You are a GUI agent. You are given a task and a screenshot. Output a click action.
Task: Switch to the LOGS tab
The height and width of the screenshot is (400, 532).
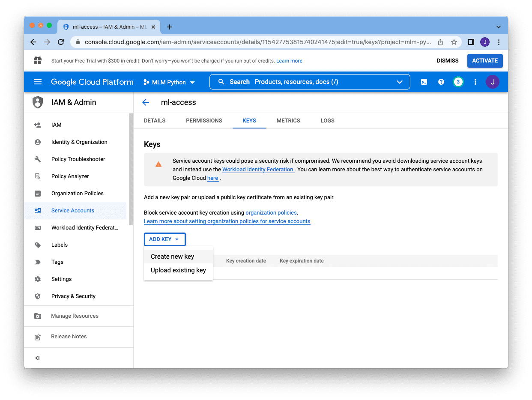[327, 121]
